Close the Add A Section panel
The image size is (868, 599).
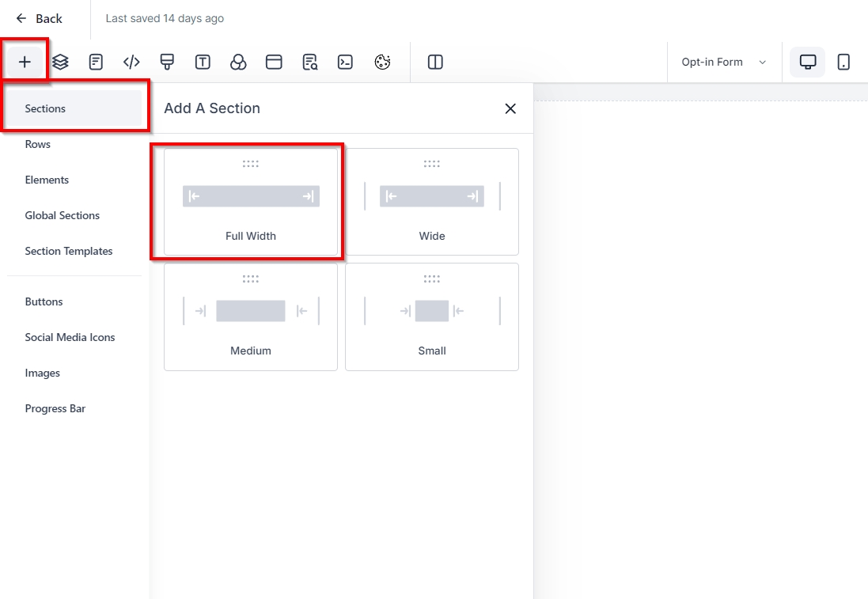pos(510,108)
